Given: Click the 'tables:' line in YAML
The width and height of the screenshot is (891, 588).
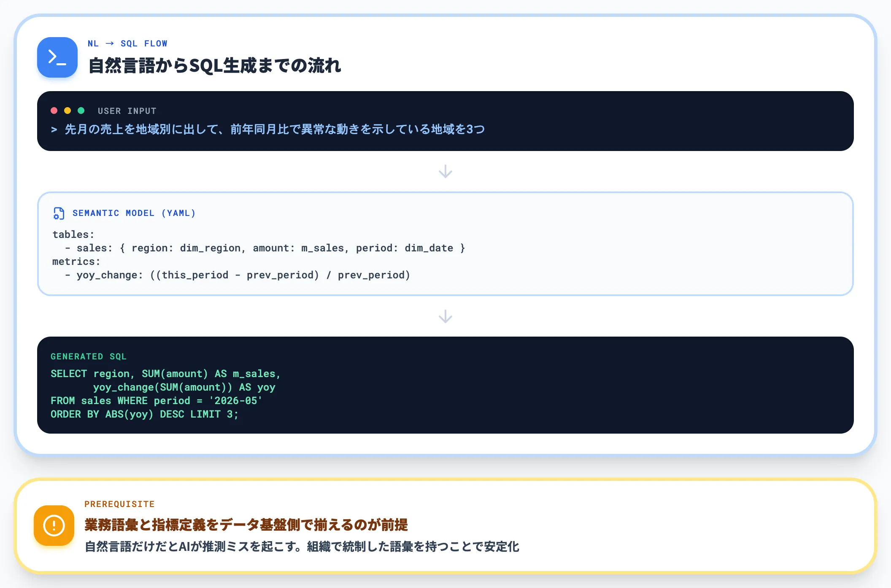Looking at the screenshot, I should pyautogui.click(x=73, y=235).
